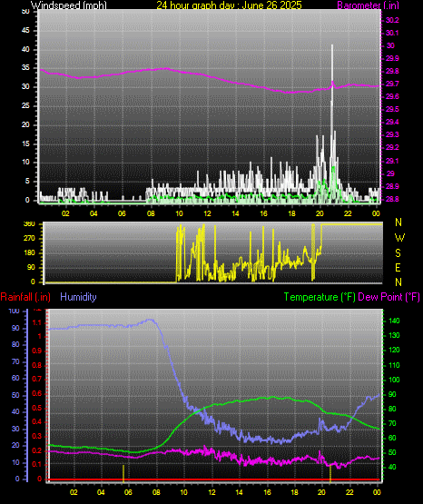This screenshot has width=423, height=504.
Task: Click the "130" temperature axis value
Action: click(x=394, y=335)
